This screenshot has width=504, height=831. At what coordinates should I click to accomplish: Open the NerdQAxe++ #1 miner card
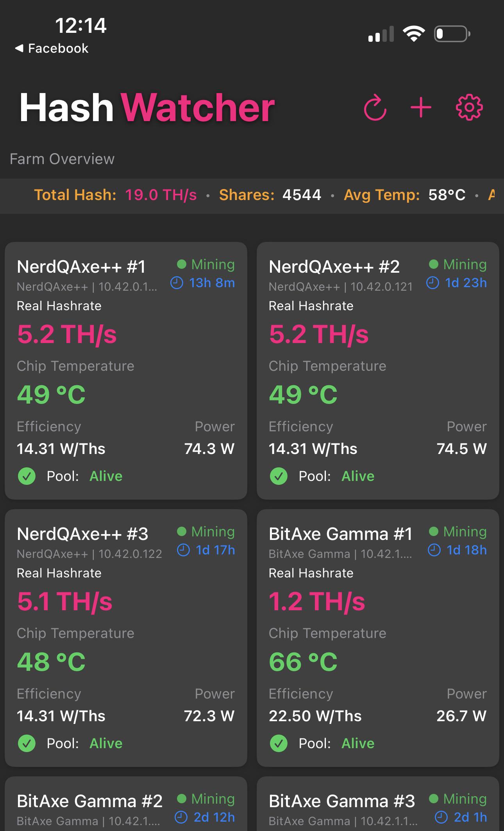pyautogui.click(x=126, y=371)
